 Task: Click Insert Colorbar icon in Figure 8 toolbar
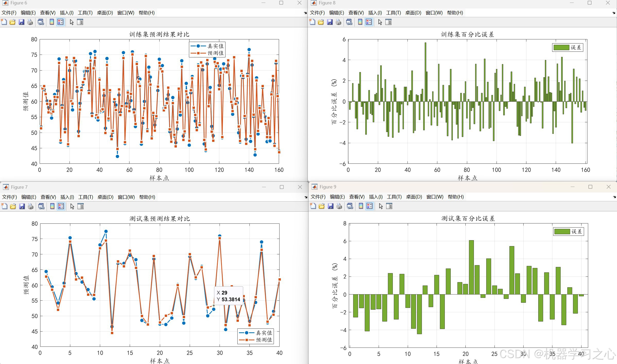[360, 22]
